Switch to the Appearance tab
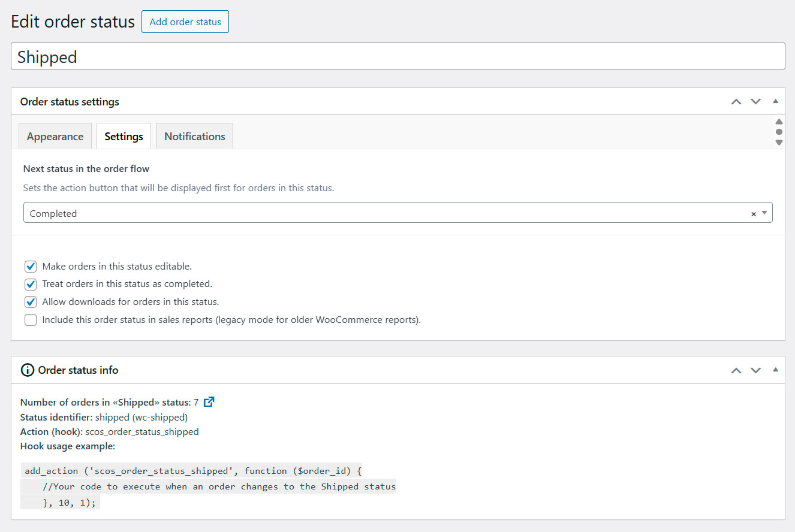This screenshot has width=795, height=532. [55, 136]
